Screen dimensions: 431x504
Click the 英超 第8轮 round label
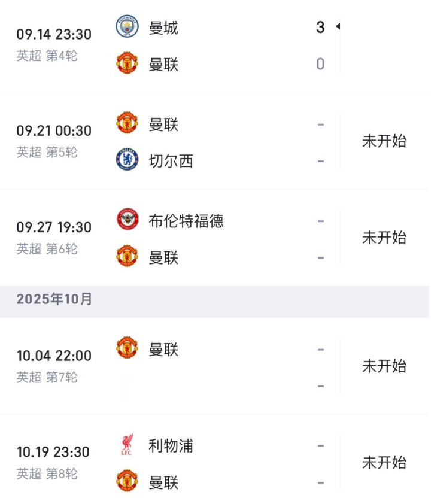[x=47, y=474]
